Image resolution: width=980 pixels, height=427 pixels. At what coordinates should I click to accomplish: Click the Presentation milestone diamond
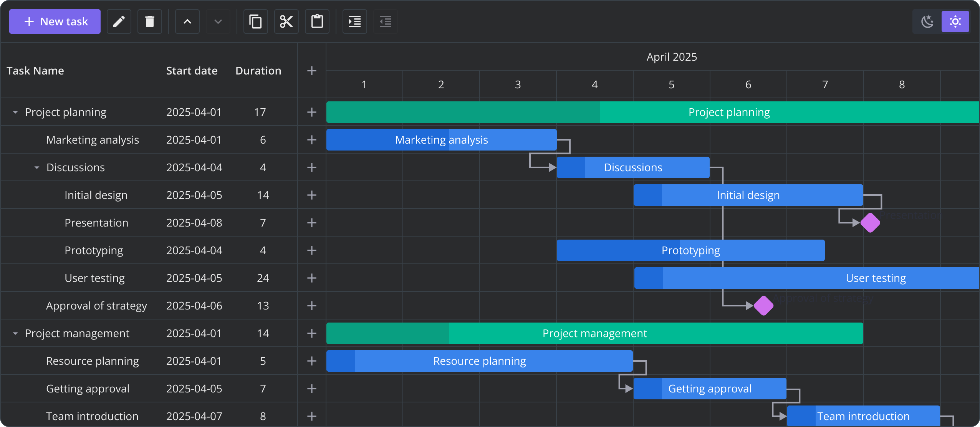click(x=870, y=223)
